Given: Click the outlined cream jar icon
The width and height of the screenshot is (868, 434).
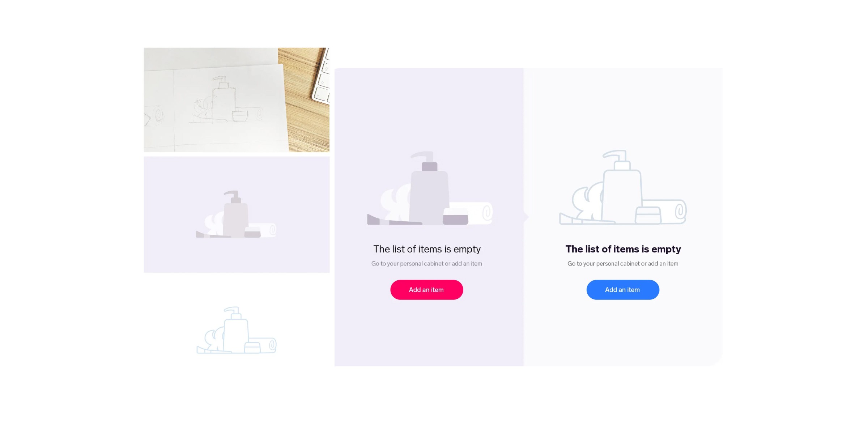Looking at the screenshot, I should (x=648, y=216).
